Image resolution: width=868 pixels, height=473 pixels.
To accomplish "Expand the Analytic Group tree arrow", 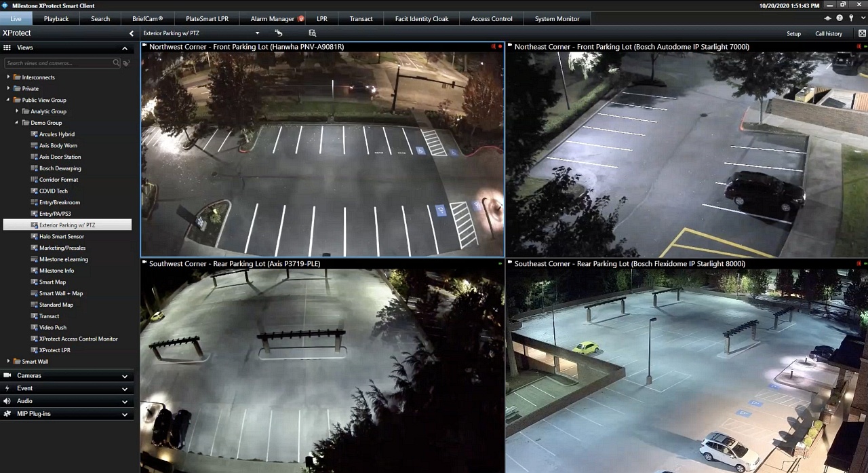I will 18,111.
